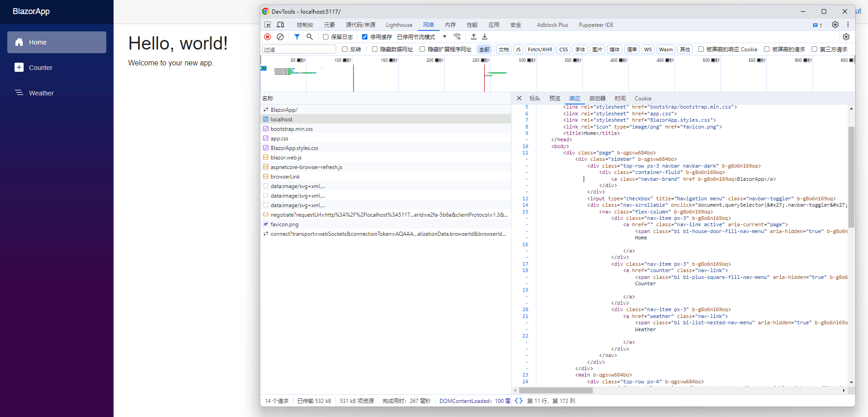
Task: Tick the 被屏蔽的请求 checkbox
Action: point(767,49)
